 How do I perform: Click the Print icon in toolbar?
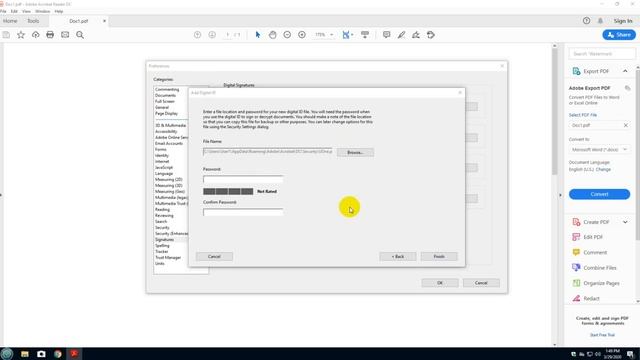point(50,35)
